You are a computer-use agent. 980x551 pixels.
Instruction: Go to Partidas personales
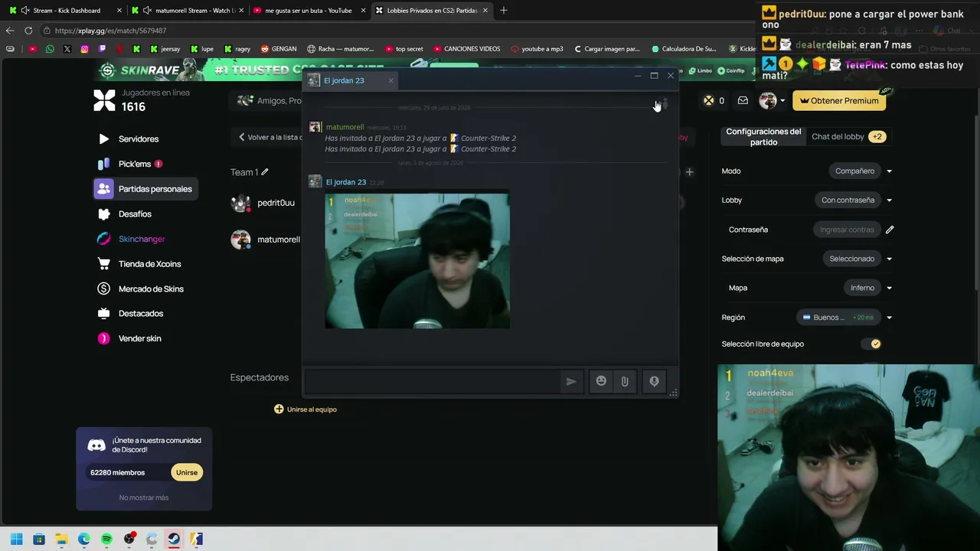tap(146, 189)
